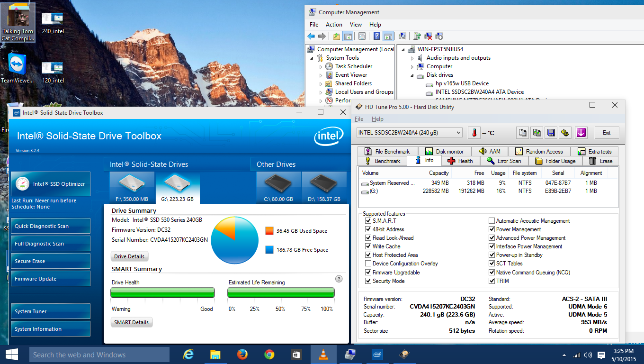Click the purple download arrow icon in HD Tune

click(x=581, y=133)
